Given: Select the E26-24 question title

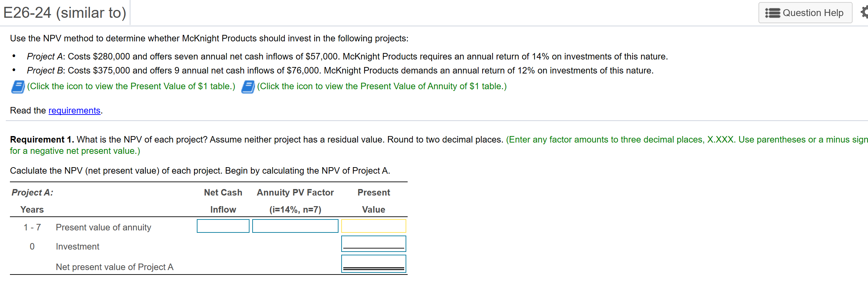Looking at the screenshot, I should pos(64,13).
